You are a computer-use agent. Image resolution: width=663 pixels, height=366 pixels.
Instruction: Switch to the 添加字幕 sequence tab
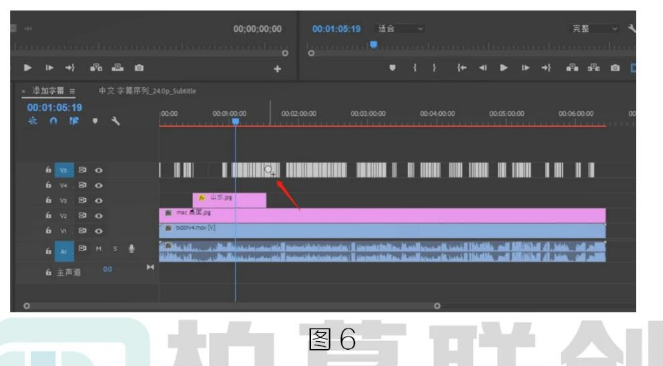(48, 91)
